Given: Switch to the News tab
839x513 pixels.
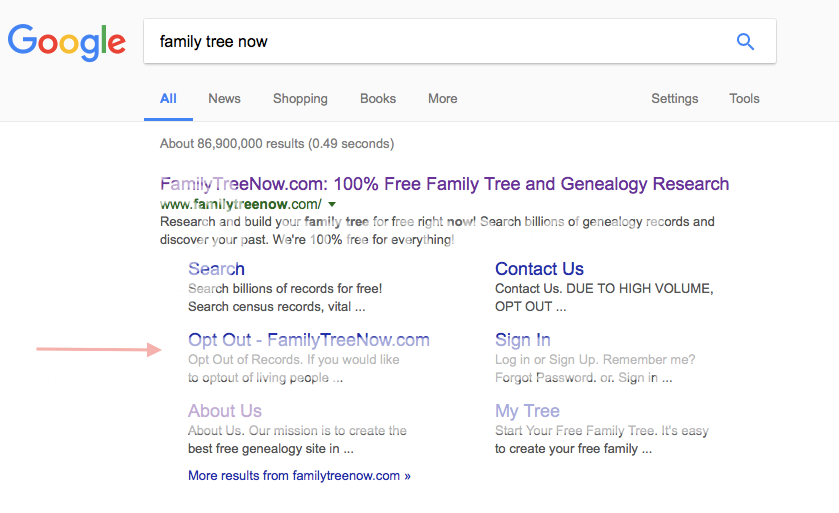Looking at the screenshot, I should [224, 99].
